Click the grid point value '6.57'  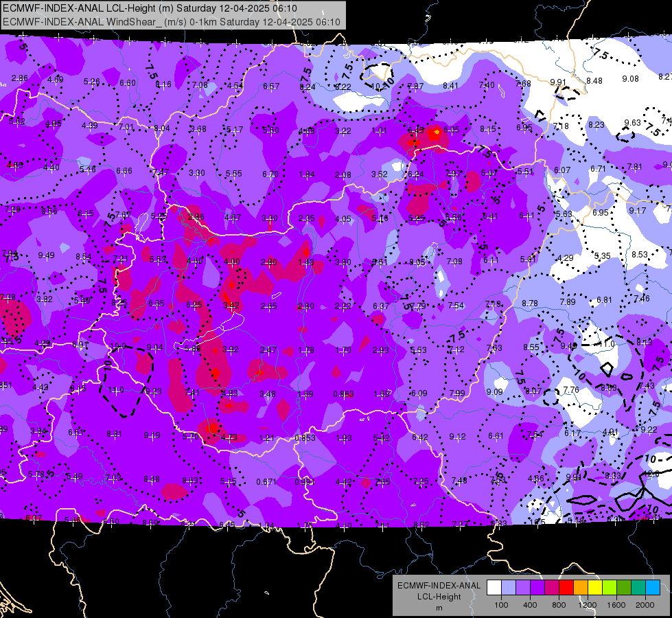tap(271, 87)
